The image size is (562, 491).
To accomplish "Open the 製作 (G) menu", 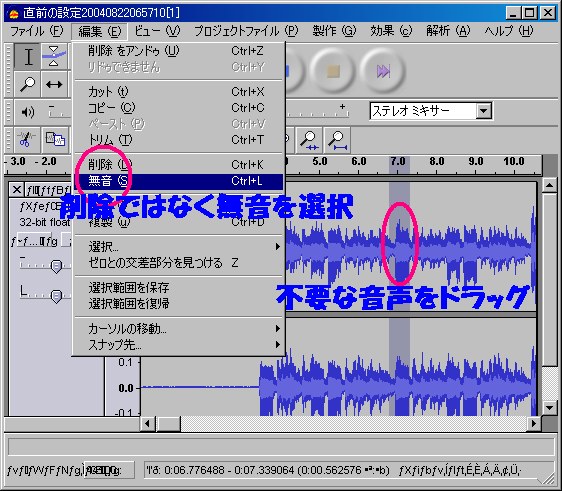I will click(334, 32).
